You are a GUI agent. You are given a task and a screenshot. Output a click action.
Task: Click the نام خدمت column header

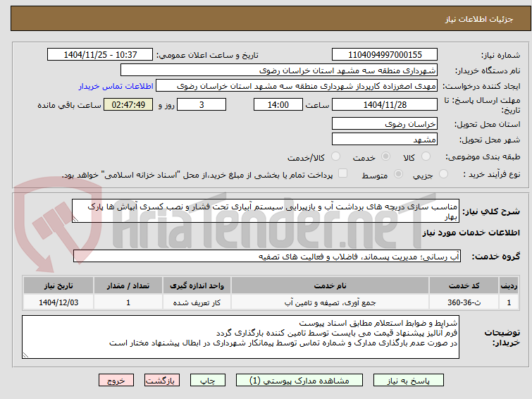(330, 286)
